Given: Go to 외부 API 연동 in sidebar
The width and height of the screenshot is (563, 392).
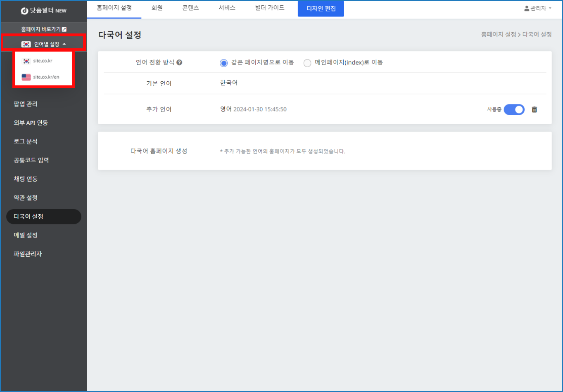Looking at the screenshot, I should (31, 123).
